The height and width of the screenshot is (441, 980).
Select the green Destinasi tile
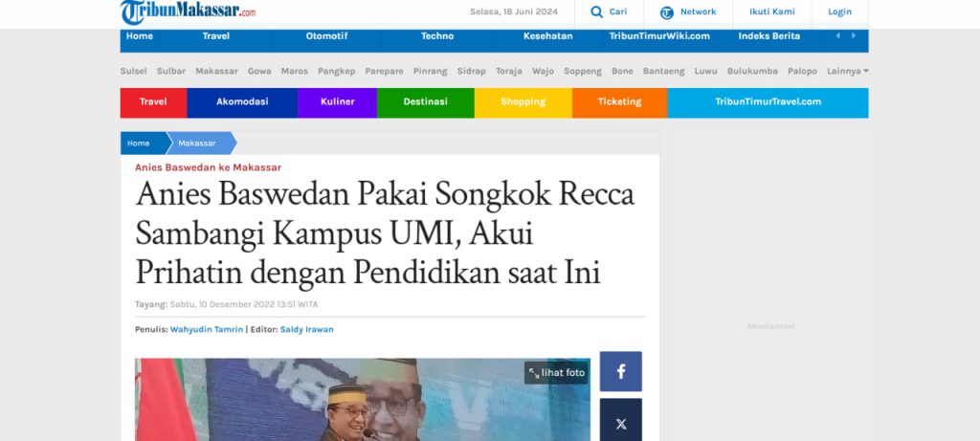pyautogui.click(x=425, y=101)
